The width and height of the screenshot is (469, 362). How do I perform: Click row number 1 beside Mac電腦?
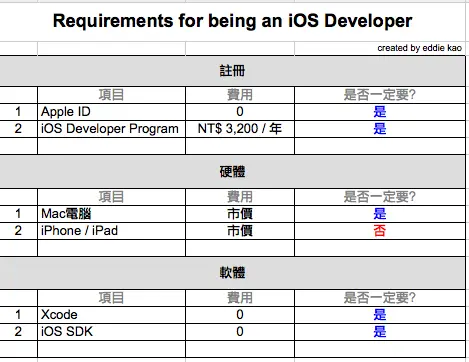click(18, 214)
